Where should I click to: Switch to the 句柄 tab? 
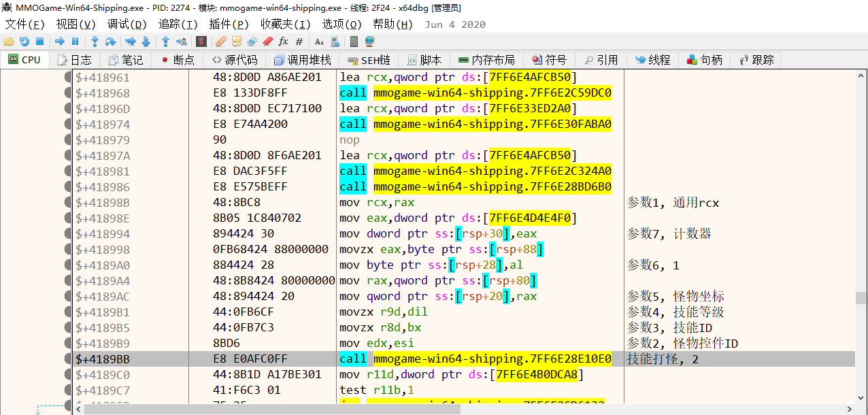704,60
